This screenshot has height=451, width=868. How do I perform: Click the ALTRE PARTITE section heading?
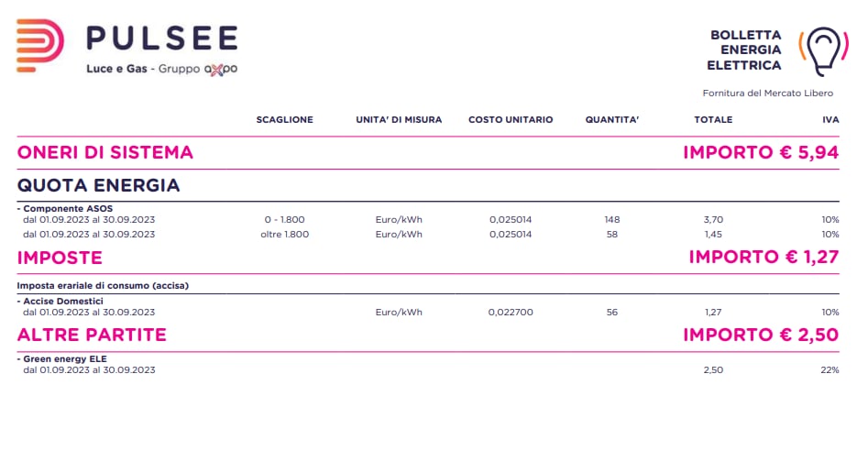[92, 335]
